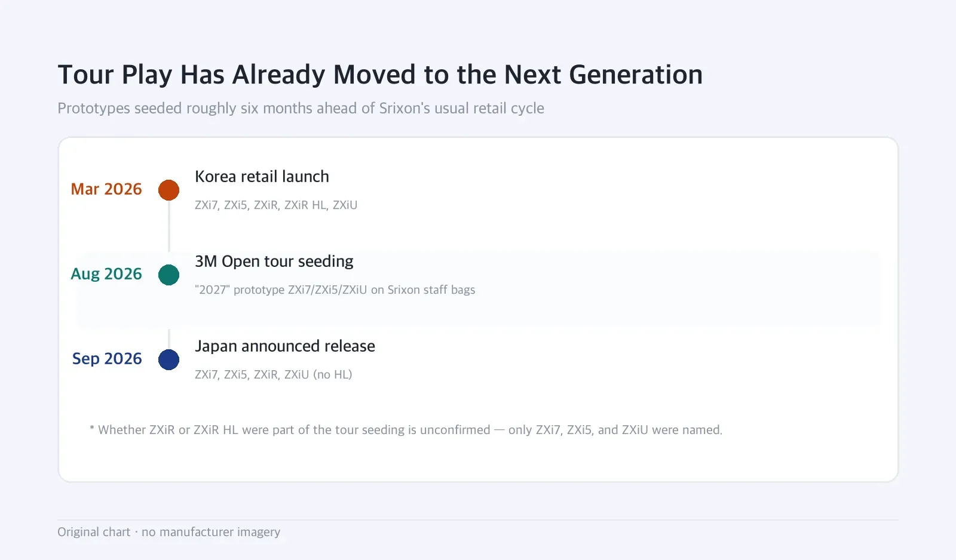
Task: Click the Original chart footer caption
Action: 169,532
